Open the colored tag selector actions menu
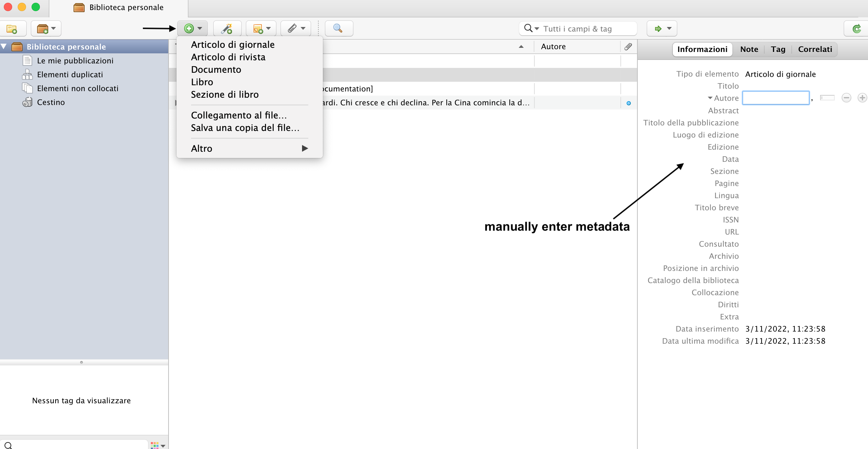Viewport: 868px width, 449px height. click(x=158, y=445)
